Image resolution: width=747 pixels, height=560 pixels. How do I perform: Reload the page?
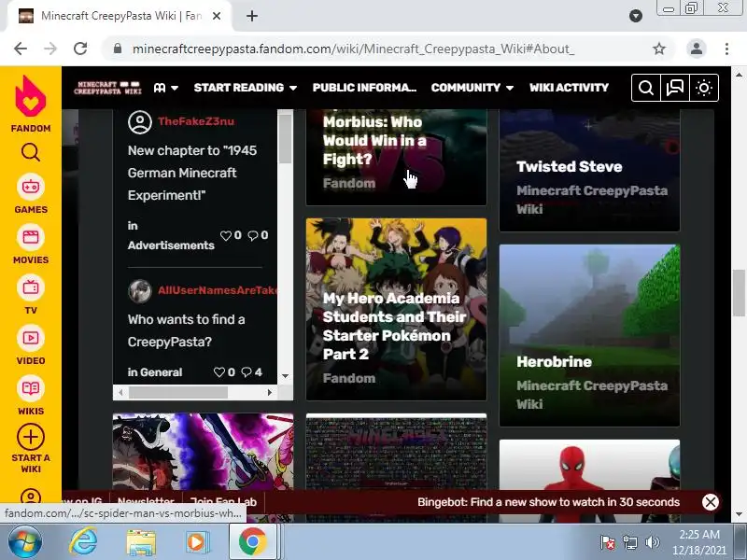tap(80, 49)
